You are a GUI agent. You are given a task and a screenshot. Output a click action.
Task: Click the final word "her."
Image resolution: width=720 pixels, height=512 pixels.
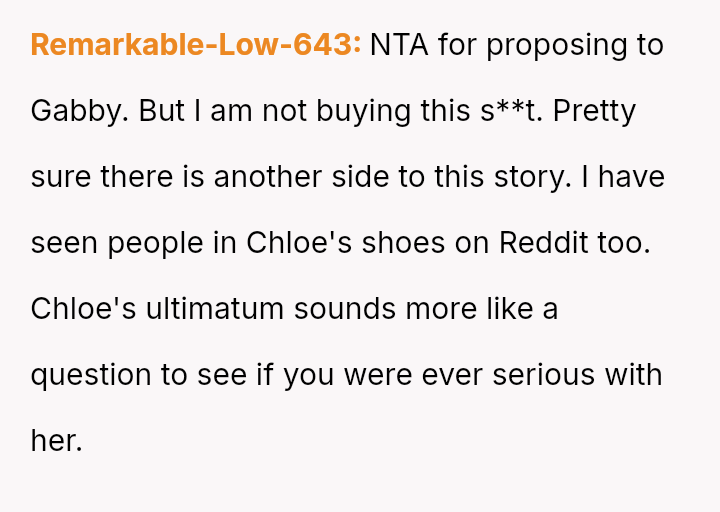[56, 441]
